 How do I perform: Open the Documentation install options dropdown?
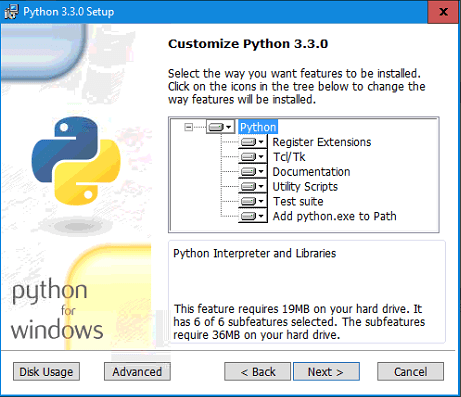point(253,172)
